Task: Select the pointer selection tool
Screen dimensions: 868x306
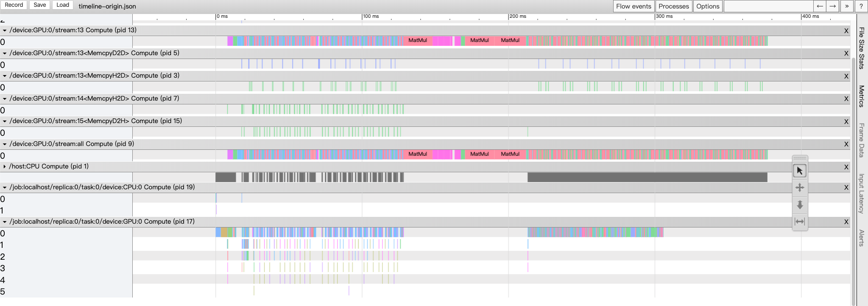Action: pos(800,171)
